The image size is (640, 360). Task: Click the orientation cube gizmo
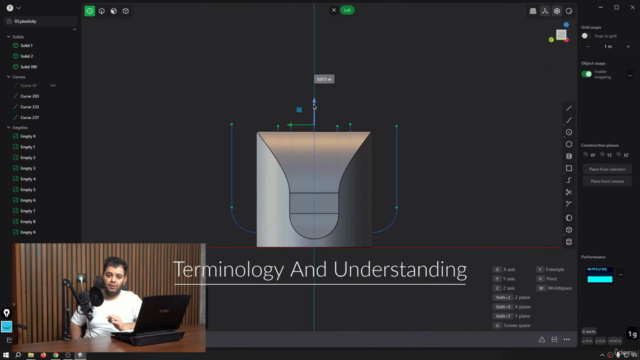(561, 35)
